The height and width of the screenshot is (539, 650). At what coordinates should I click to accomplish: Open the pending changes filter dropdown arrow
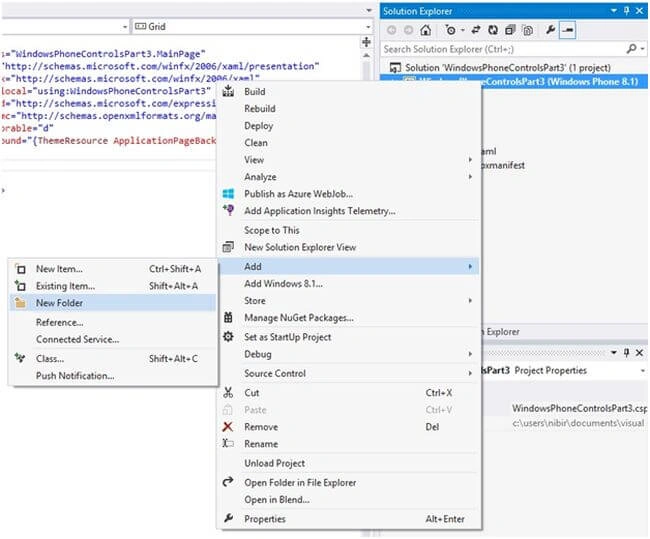point(462,30)
